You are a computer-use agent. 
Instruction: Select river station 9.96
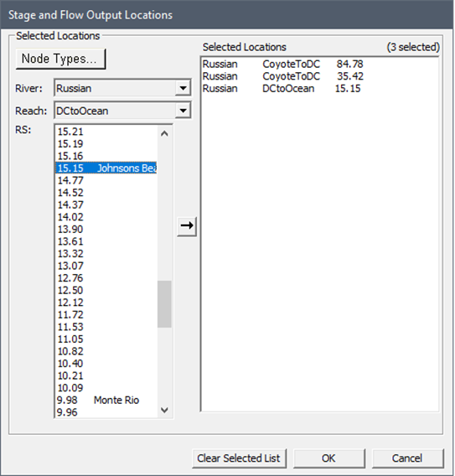coord(106,412)
